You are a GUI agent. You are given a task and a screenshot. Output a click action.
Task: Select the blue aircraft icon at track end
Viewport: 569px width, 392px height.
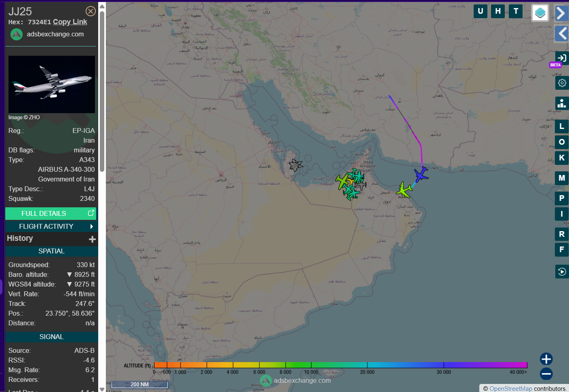click(421, 175)
